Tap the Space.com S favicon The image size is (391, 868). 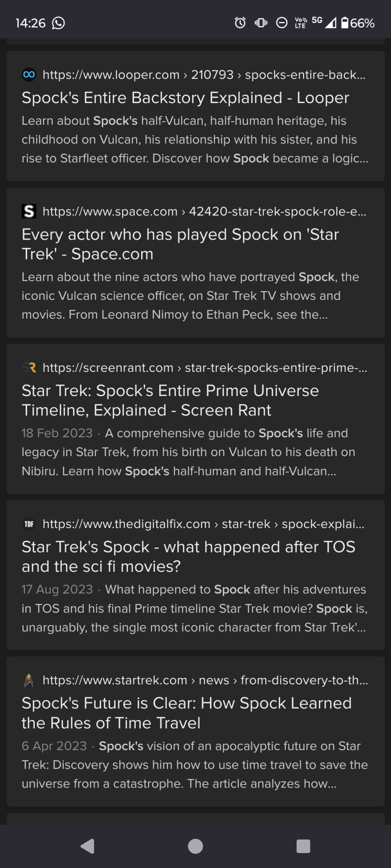(x=29, y=211)
